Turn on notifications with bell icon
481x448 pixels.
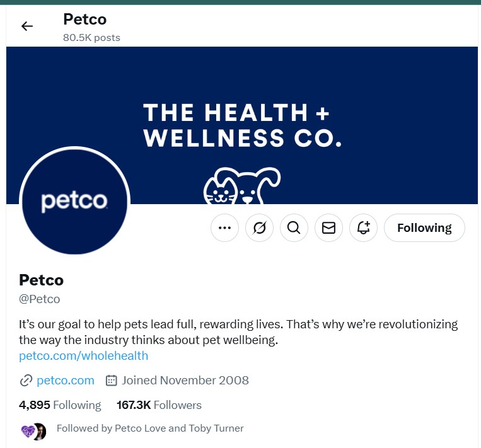(x=363, y=228)
